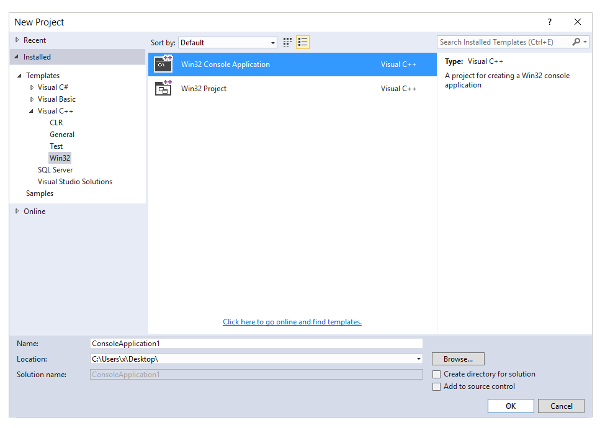The width and height of the screenshot is (600, 428).
Task: Open the help question mark button
Action: 549,22
